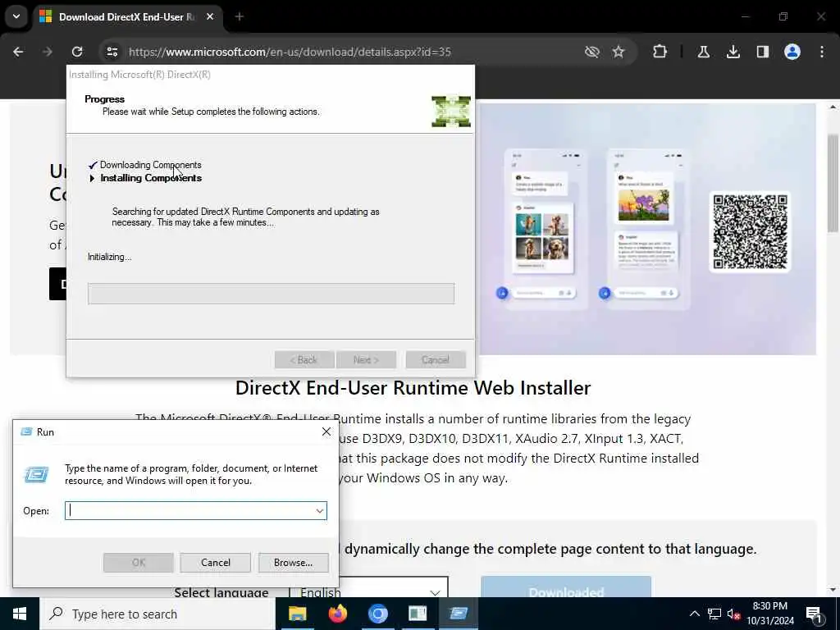Viewport: 840px width, 630px height.
Task: Open the DirectX setup taskbar item
Action: tap(418, 614)
